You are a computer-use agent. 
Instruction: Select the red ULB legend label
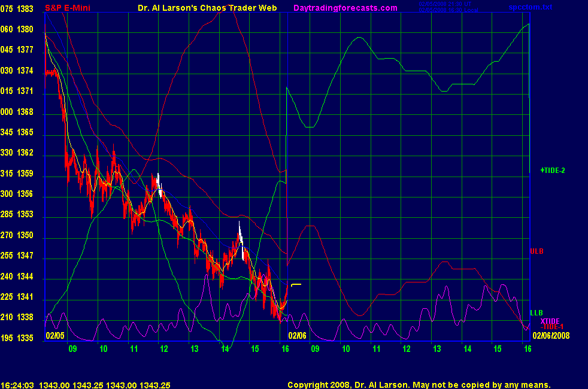pos(537,251)
